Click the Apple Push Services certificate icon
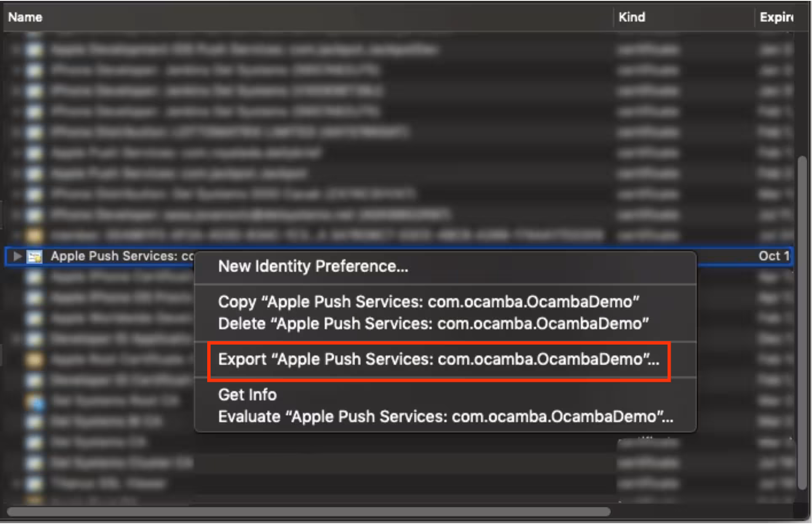Image resolution: width=812 pixels, height=524 pixels. (35, 256)
